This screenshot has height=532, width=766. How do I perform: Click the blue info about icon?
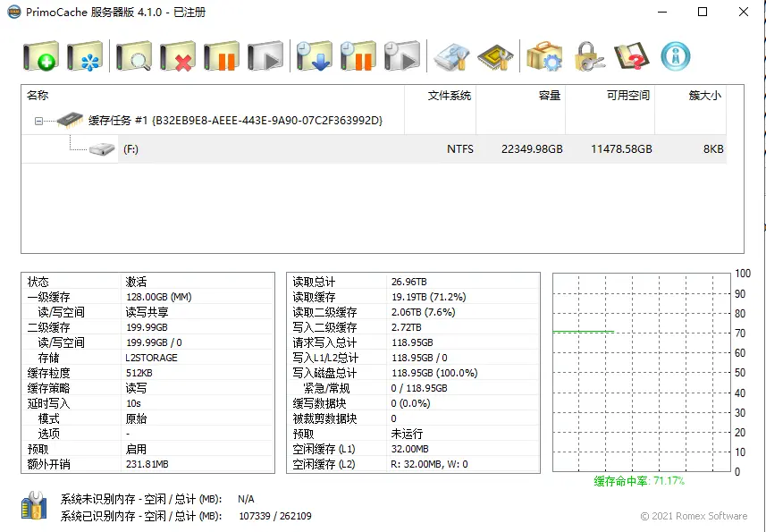pyautogui.click(x=676, y=56)
